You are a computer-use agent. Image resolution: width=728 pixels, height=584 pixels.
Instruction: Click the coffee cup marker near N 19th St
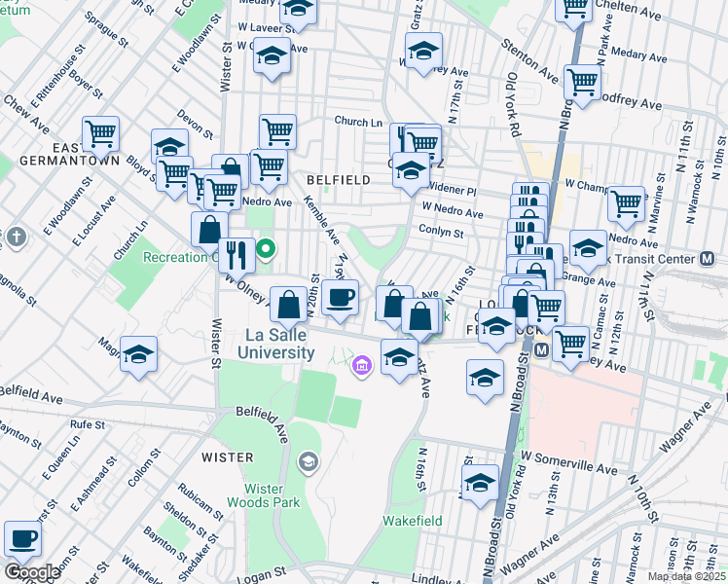(340, 301)
